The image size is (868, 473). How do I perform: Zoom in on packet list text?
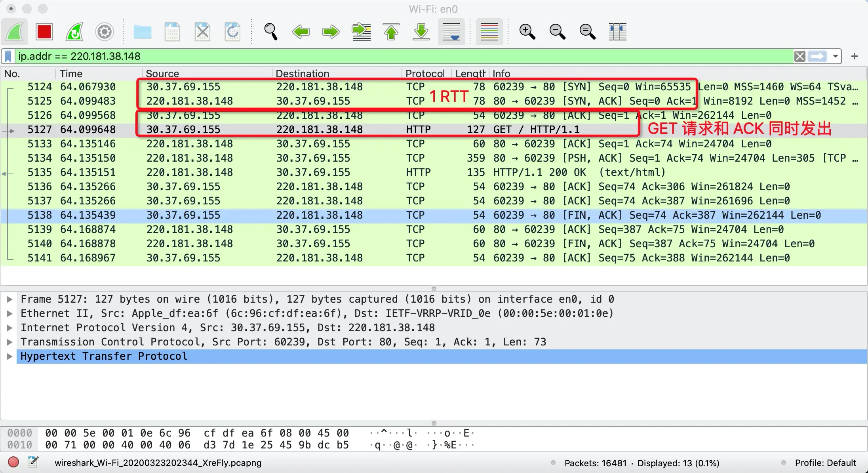click(527, 32)
